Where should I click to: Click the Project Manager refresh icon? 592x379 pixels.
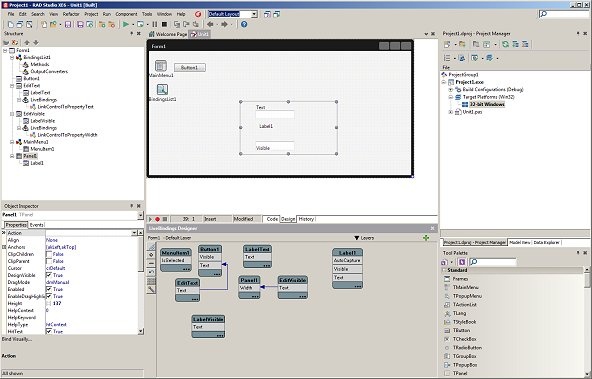(505, 44)
